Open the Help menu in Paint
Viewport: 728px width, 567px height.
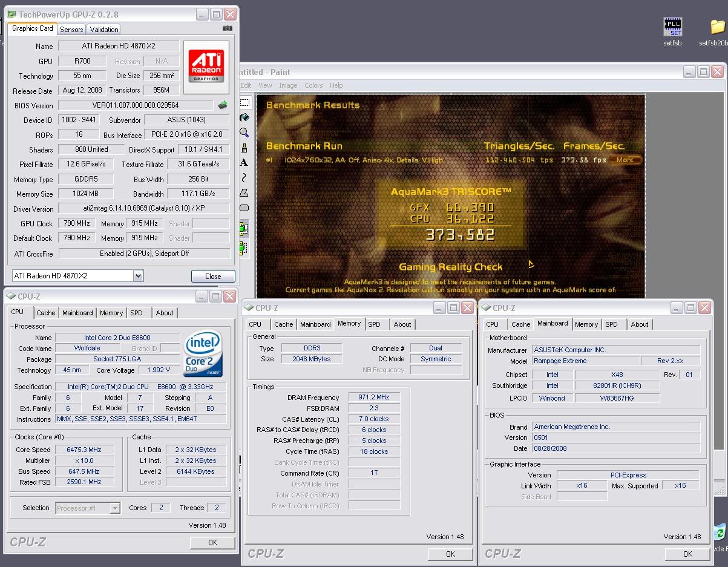point(336,85)
